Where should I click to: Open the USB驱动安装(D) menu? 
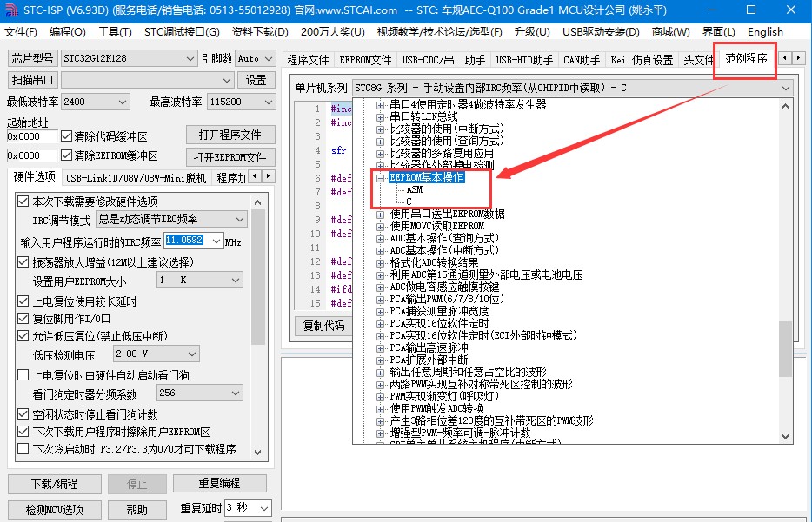601,32
